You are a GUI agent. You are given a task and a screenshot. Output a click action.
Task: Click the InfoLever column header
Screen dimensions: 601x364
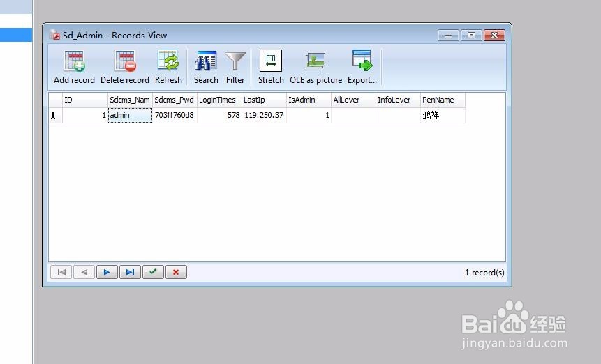pos(399,100)
